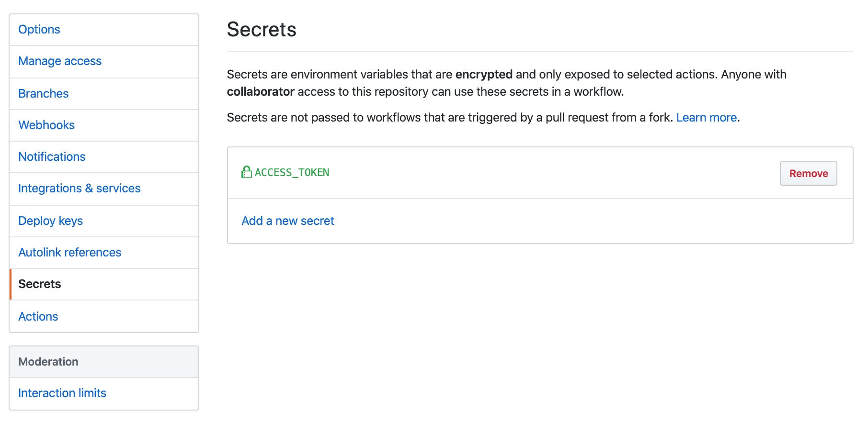Screen dimensions: 868x423
Task: Open Actions settings page
Action: 104,316
